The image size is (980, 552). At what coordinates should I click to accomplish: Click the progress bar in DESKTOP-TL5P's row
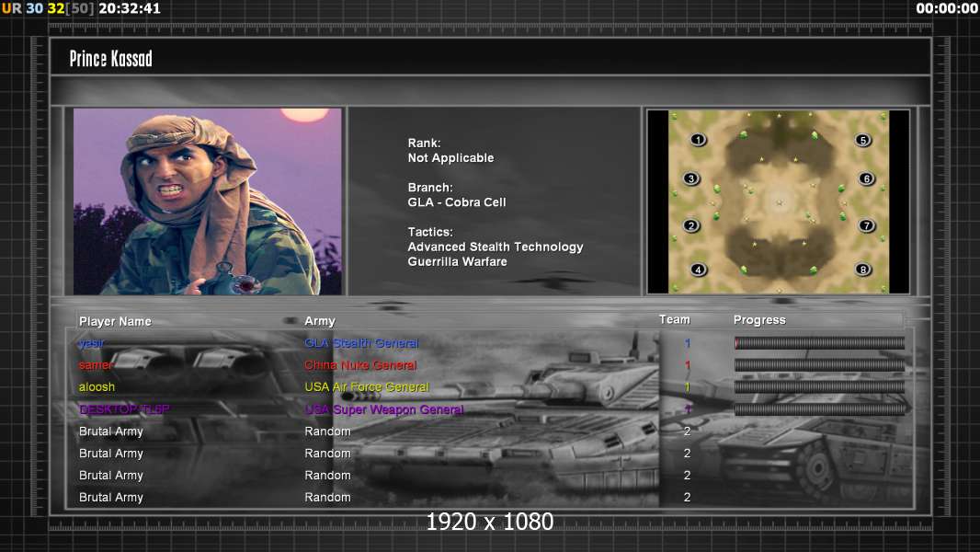pos(819,409)
